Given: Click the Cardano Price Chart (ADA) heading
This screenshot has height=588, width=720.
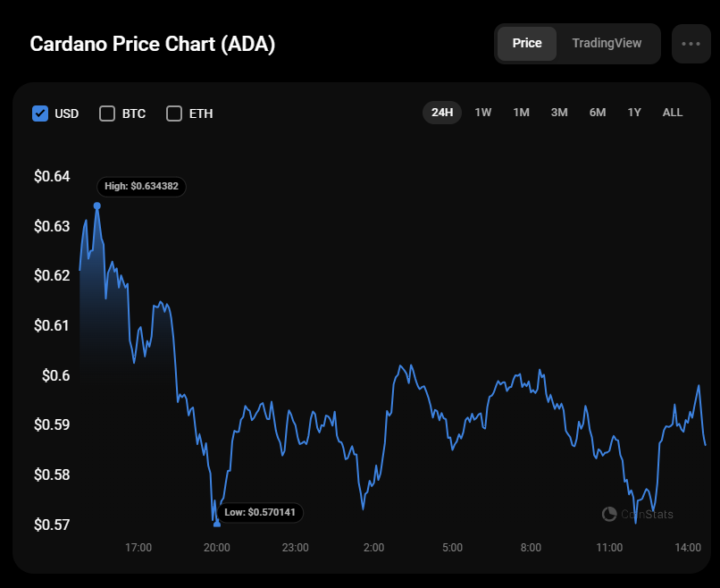Looking at the screenshot, I should (153, 44).
